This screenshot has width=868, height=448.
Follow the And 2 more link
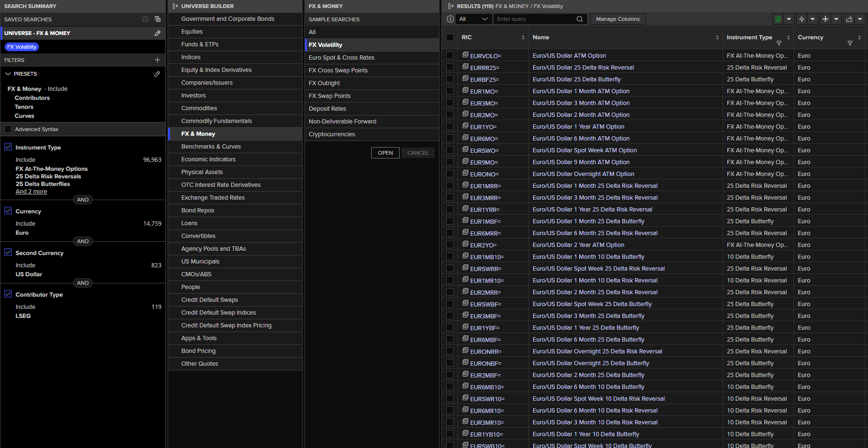click(31, 192)
